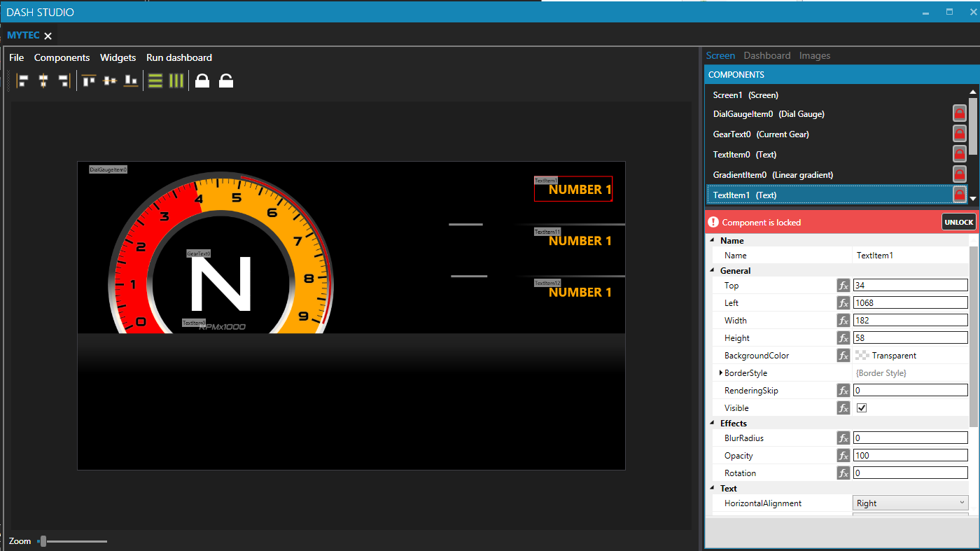980x551 pixels.
Task: Click the TextItem12 NUMBER 1 text on the canvas
Action: click(580, 293)
